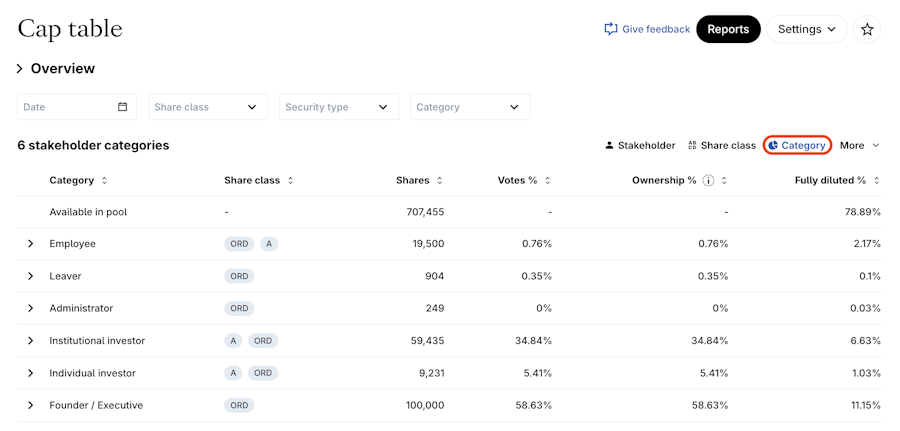Click the star favorite icon

[867, 30]
